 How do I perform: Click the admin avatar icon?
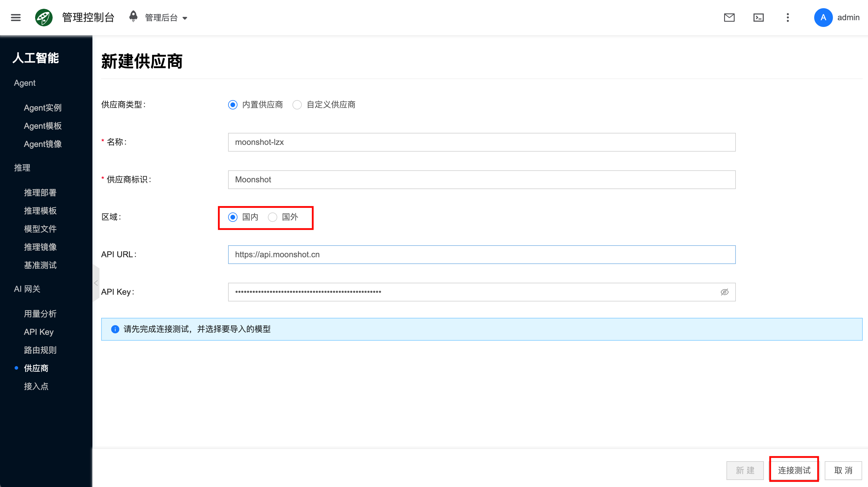click(x=823, y=18)
